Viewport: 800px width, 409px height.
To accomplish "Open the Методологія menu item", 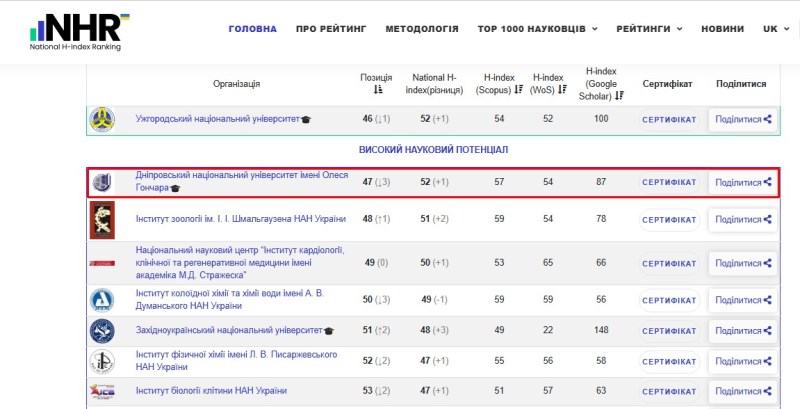I will (x=421, y=29).
